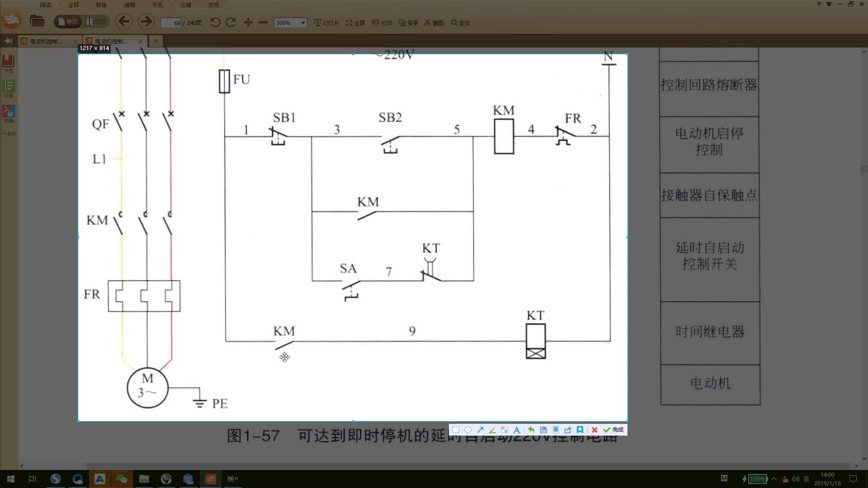This screenshot has width=868, height=488.
Task: Open the notification center
Action: coord(853,479)
